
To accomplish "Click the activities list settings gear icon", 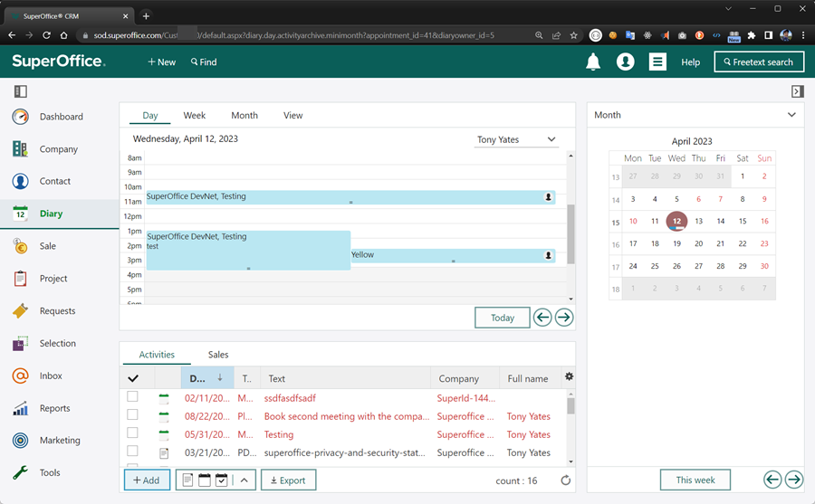I will coord(569,377).
